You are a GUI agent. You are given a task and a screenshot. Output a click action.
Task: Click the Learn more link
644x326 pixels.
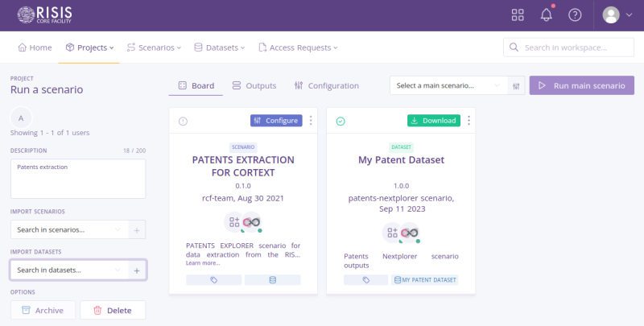(x=202, y=263)
